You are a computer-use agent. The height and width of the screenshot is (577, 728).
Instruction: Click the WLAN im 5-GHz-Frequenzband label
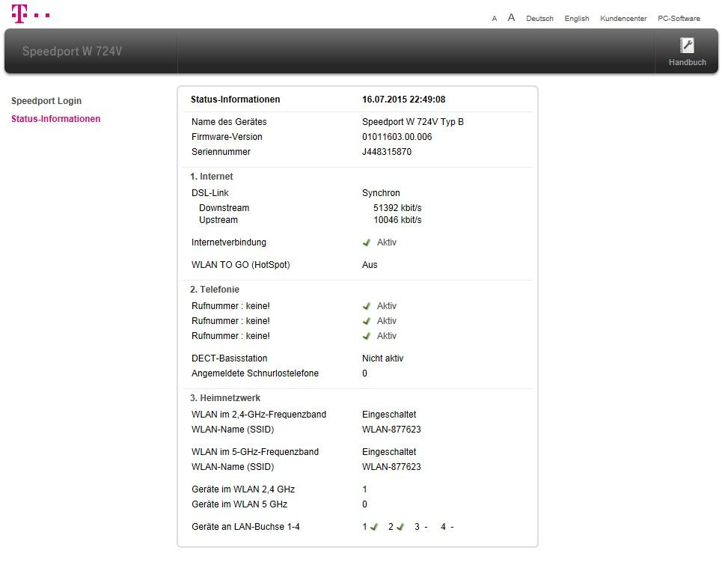click(255, 452)
